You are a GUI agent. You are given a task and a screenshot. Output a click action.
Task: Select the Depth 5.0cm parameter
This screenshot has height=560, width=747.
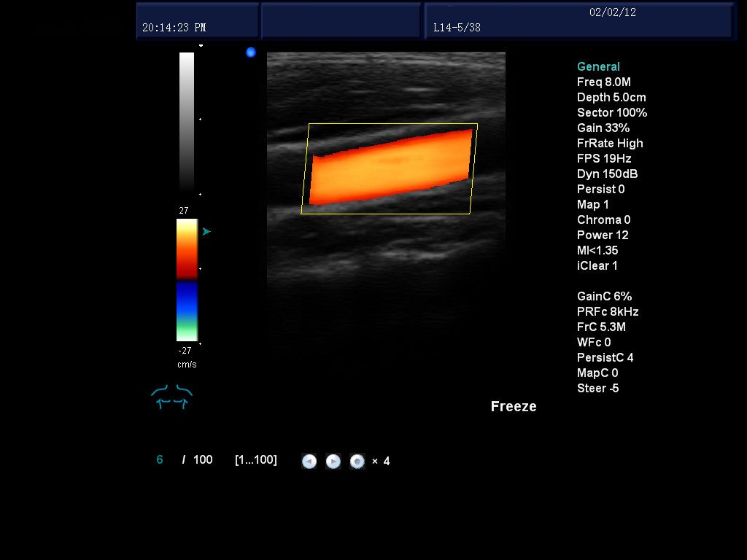click(x=611, y=98)
